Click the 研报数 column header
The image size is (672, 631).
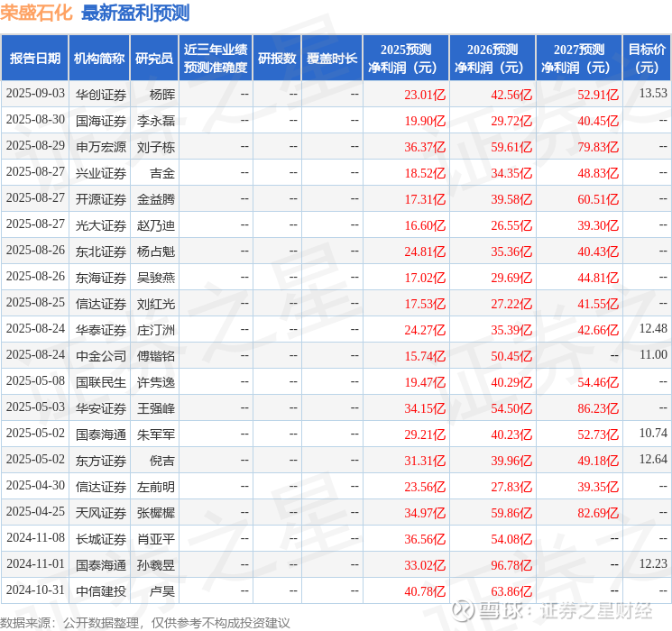pyautogui.click(x=277, y=59)
